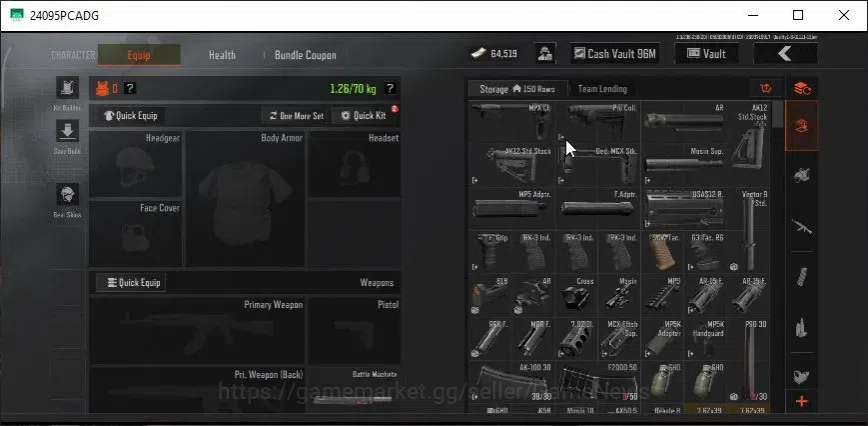The image size is (868, 426).
Task: Select the Pro Coll. stock item
Action: (599, 121)
